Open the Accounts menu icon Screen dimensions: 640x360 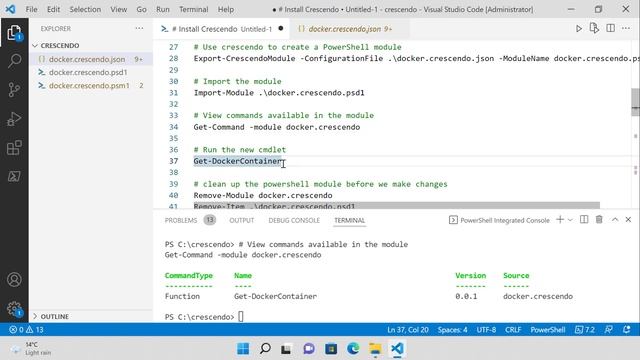[14, 280]
